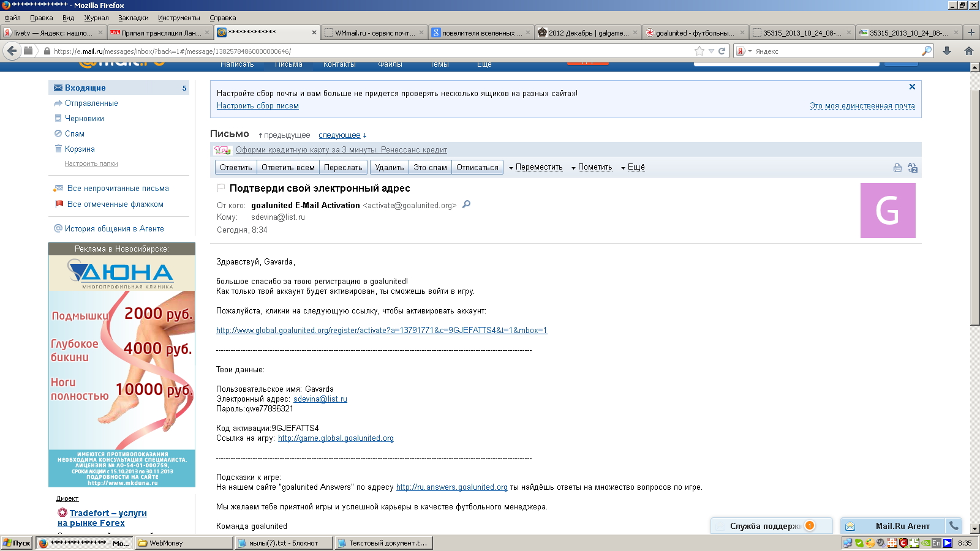
Task: Open the Инструменты menu
Action: [179, 18]
